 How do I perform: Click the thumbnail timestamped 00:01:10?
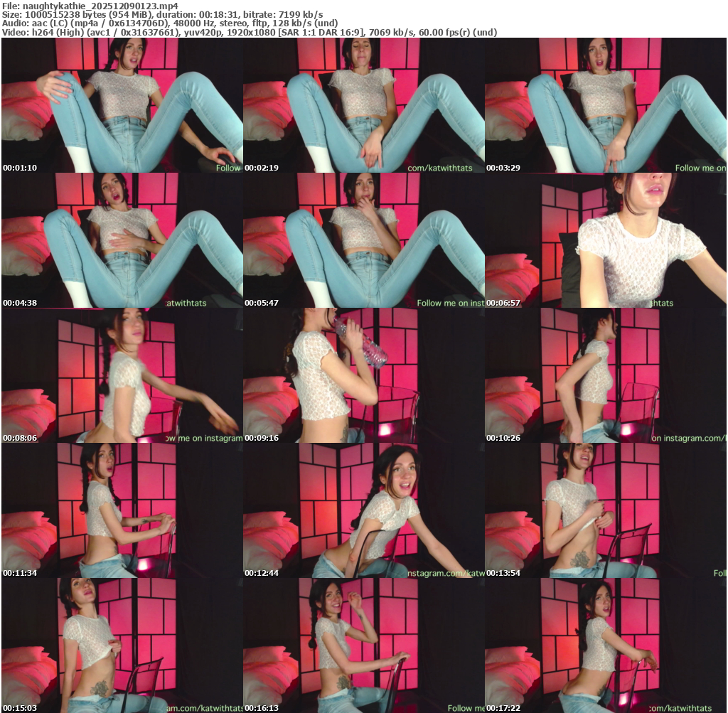pyautogui.click(x=122, y=105)
